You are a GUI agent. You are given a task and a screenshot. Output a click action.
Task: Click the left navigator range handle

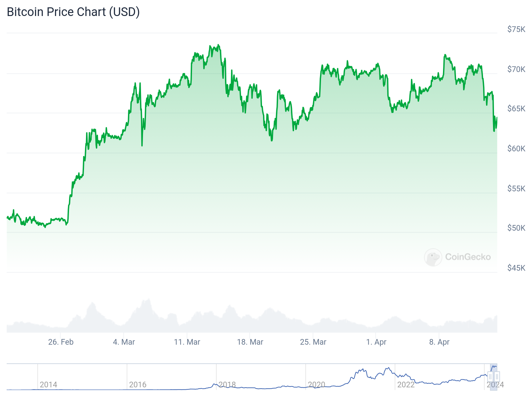(490, 377)
